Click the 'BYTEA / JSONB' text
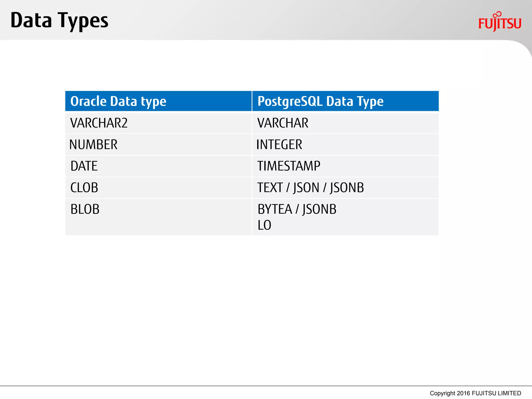Image resolution: width=532 pixels, height=399 pixels. coord(297,209)
